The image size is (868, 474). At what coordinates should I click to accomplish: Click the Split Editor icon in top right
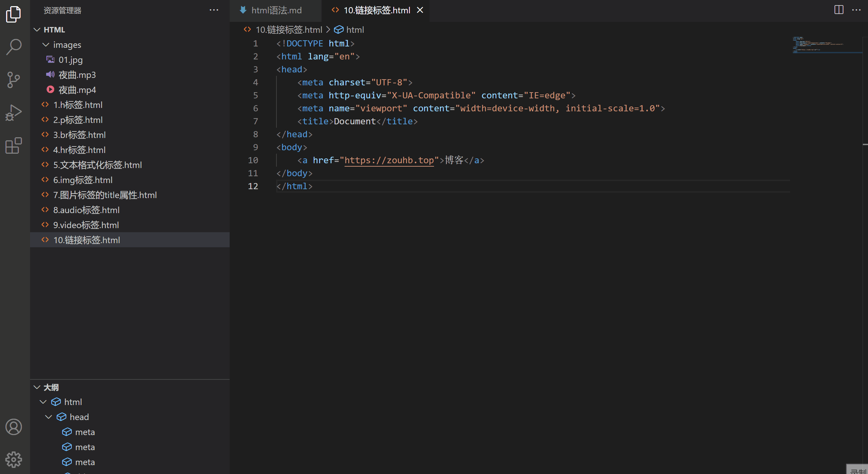click(x=839, y=9)
